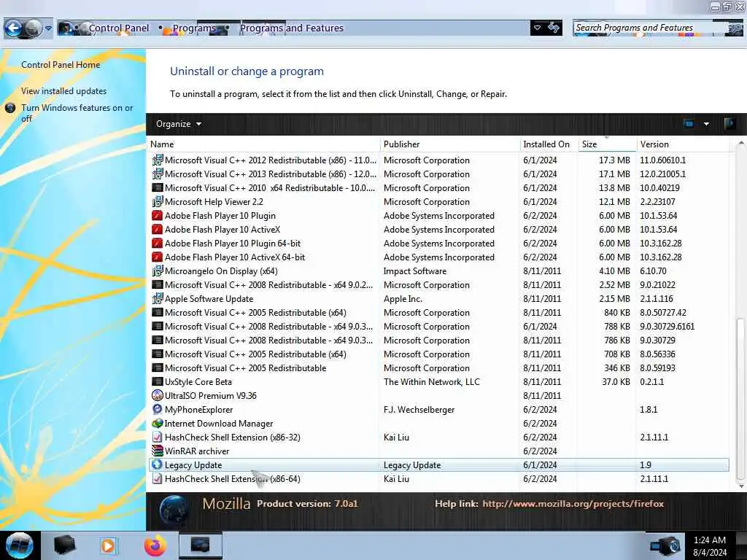Click the Forward navigation button
The width and height of the screenshot is (747, 560).
click(34, 28)
